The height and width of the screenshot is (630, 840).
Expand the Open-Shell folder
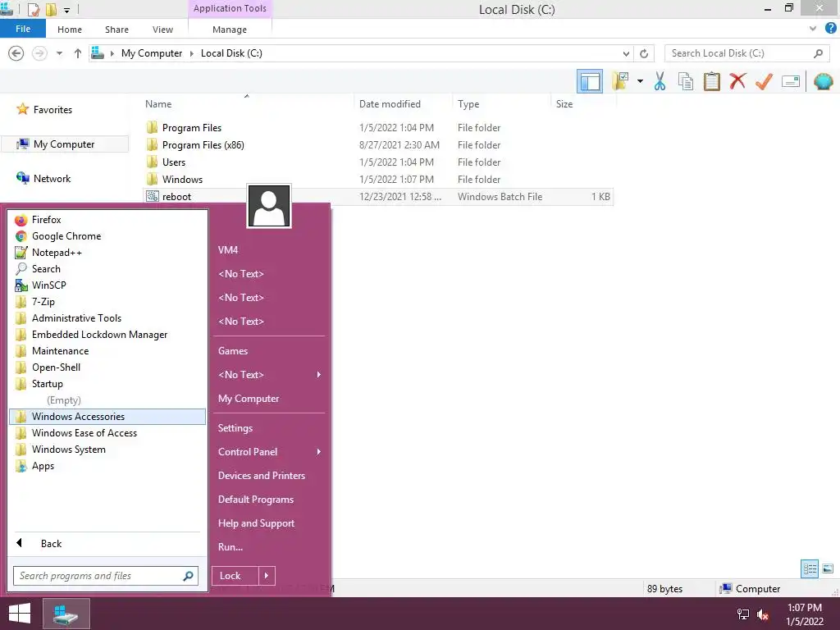[x=107, y=367]
